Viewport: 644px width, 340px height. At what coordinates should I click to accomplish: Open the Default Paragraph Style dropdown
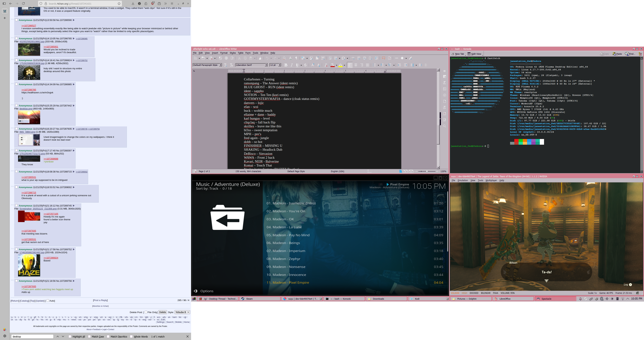(220, 65)
